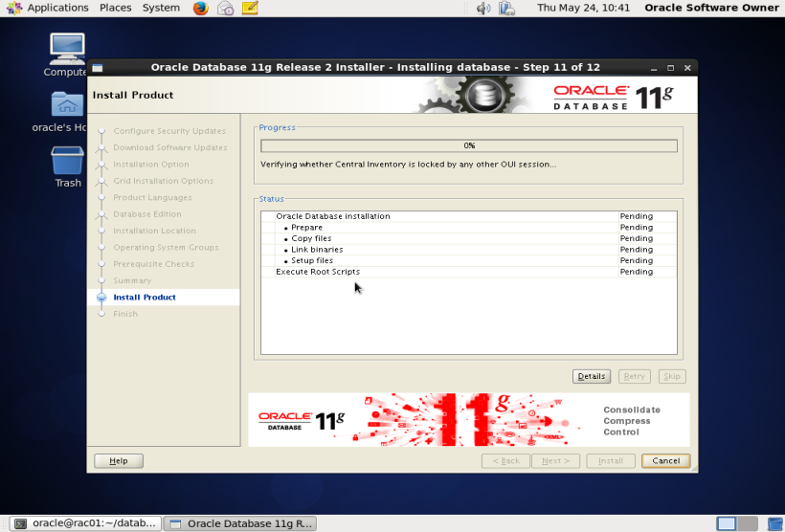Click the network connection tray icon
785x532 pixels.
pos(506,8)
